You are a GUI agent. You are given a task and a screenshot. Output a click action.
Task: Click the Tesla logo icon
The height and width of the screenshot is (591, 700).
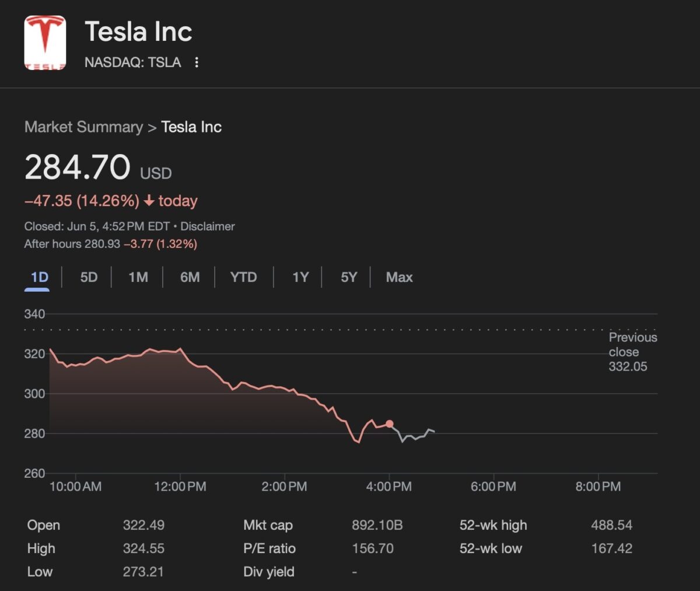coord(44,41)
